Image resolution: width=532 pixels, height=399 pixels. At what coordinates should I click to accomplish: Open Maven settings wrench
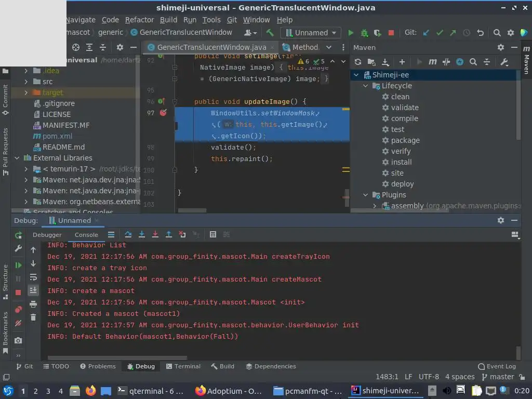tap(504, 62)
